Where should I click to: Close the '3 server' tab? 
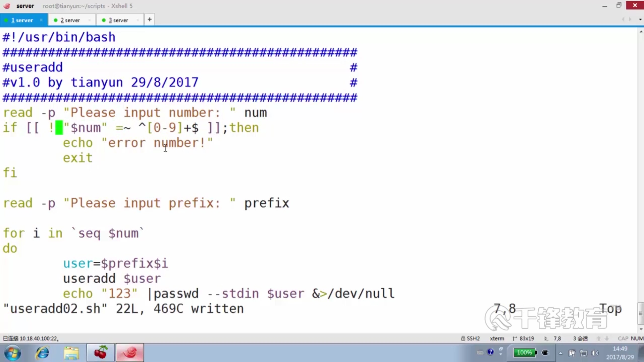click(x=138, y=20)
